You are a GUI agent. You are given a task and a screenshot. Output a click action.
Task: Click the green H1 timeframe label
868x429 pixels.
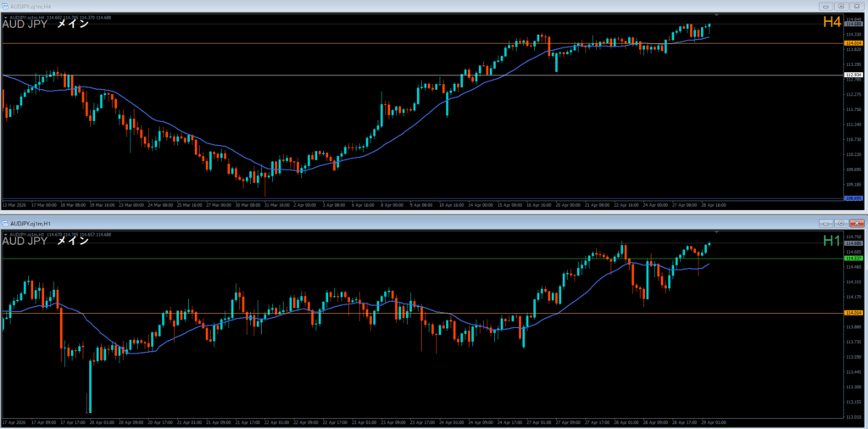[x=831, y=241]
